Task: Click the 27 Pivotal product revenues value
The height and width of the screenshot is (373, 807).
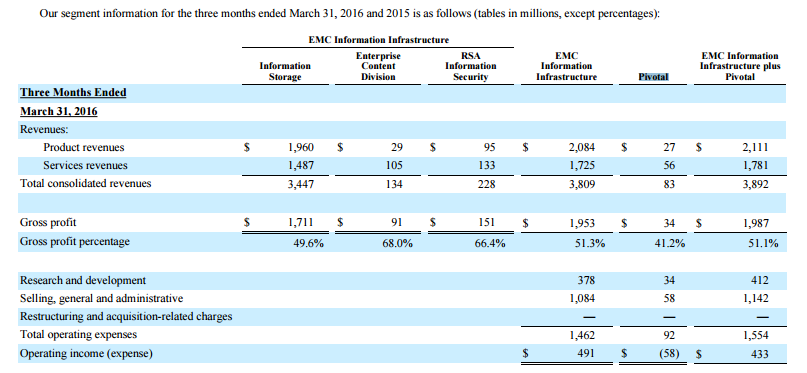Action: 669,148
